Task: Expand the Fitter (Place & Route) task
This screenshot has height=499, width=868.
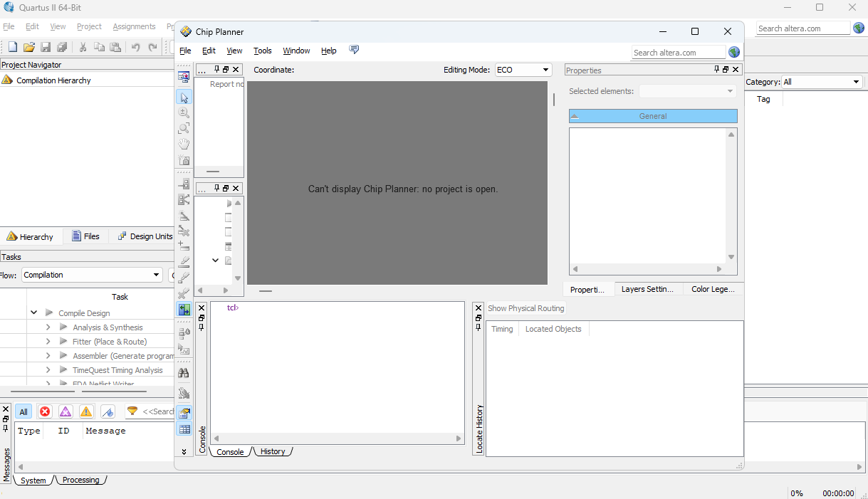Action: (48, 342)
